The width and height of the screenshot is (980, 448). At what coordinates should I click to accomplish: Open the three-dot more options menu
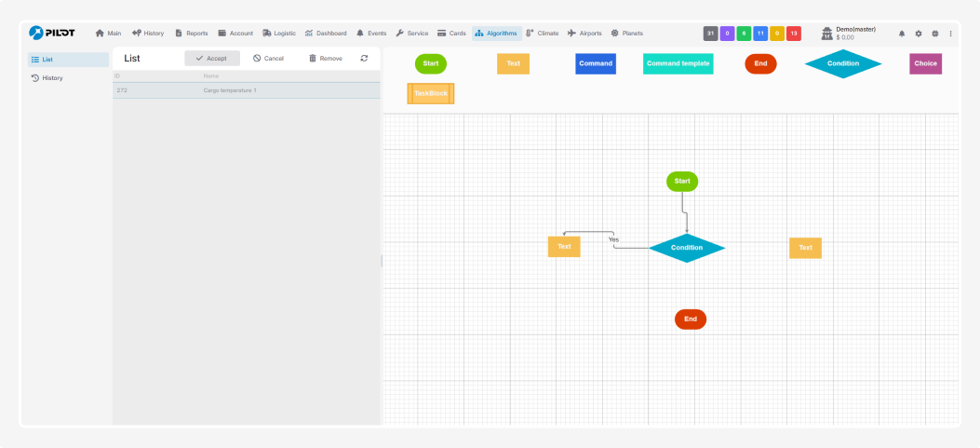[x=950, y=34]
